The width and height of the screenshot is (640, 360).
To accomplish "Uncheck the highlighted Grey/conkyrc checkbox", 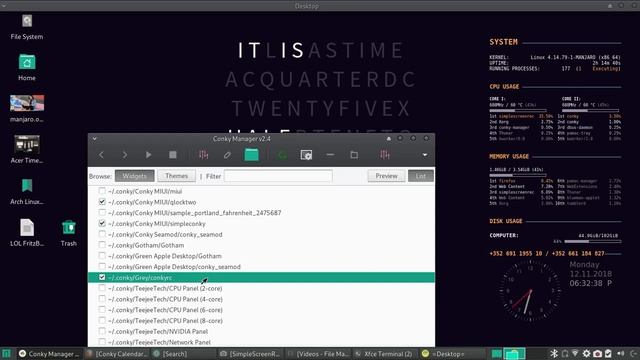I will [102, 277].
